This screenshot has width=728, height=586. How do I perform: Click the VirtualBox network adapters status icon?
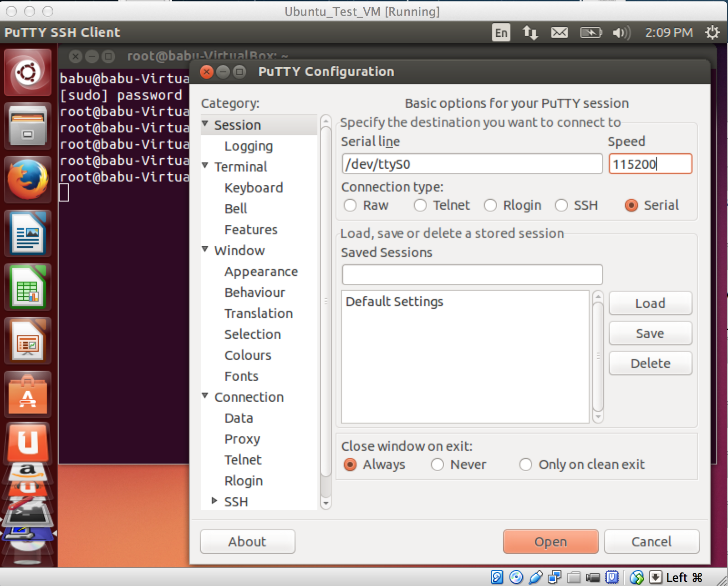coord(555,577)
